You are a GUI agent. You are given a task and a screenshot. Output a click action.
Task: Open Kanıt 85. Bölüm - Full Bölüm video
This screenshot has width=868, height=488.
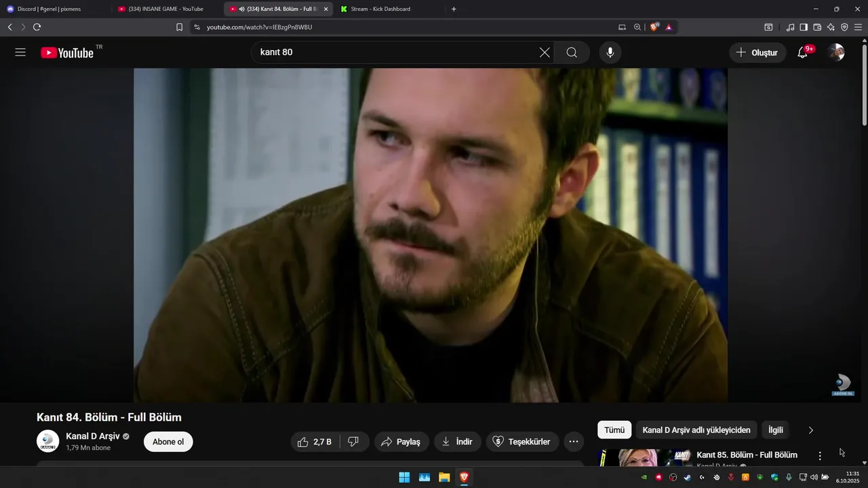pos(747,455)
